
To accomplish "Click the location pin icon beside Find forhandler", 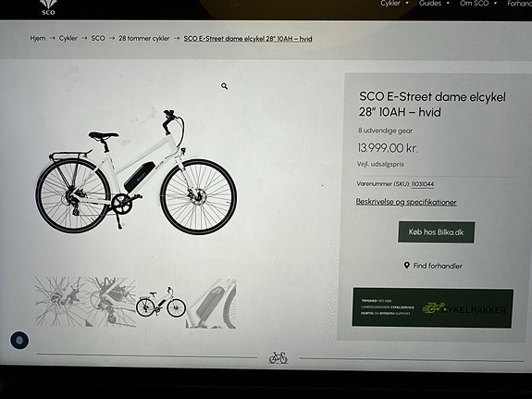I will 406,265.
